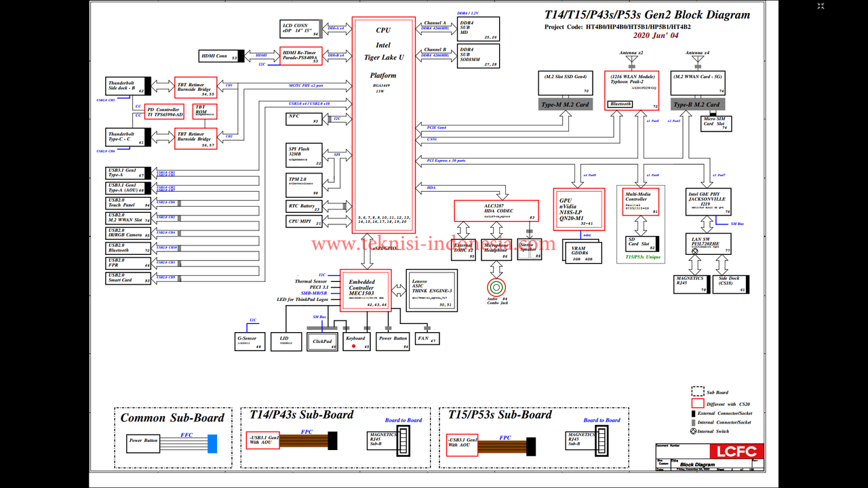Click the Embedded Controller MEC1503 block
This screenshot has height=488, width=868.
(367, 290)
